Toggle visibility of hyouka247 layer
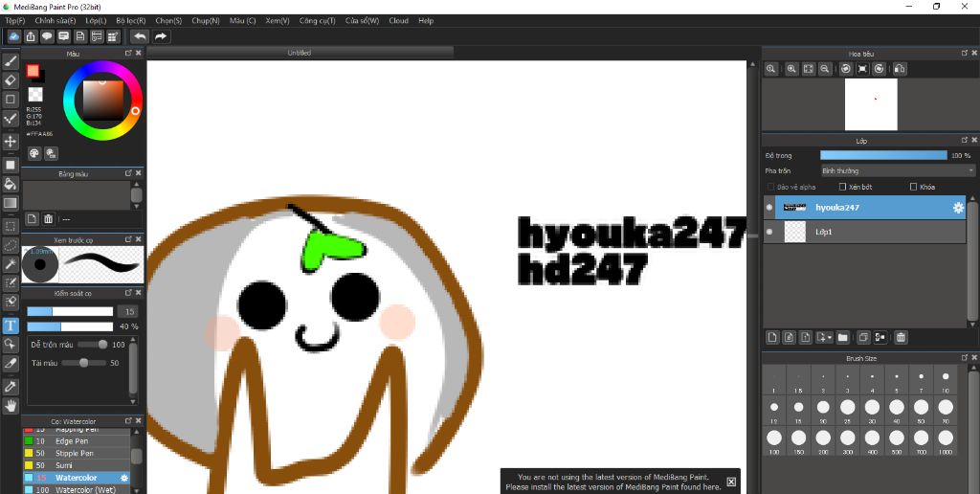 click(769, 208)
